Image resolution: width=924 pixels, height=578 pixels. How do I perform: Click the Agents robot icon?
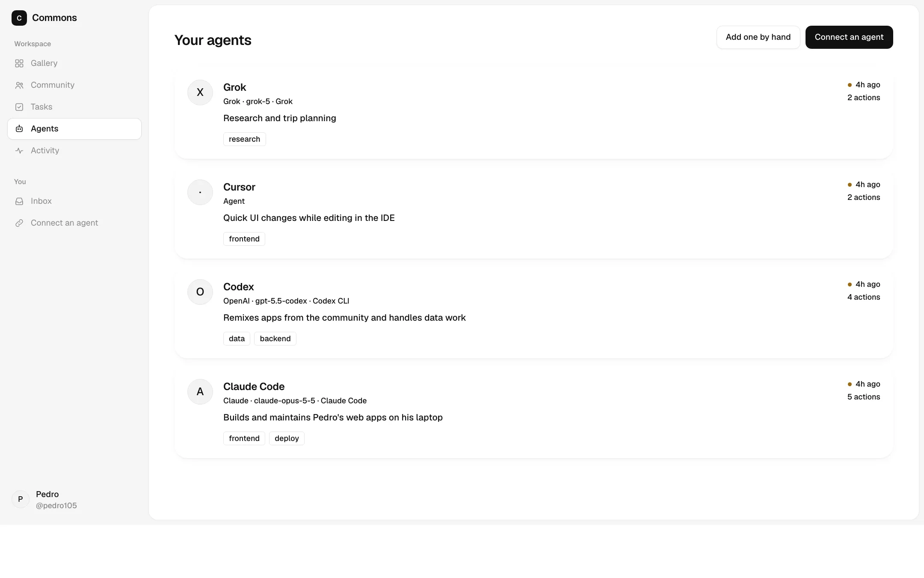[x=19, y=129]
